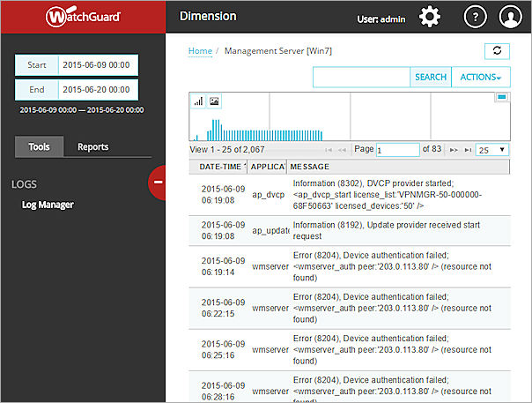This screenshot has width=532, height=403.
Task: Open the user profile icon
Action: click(x=510, y=17)
